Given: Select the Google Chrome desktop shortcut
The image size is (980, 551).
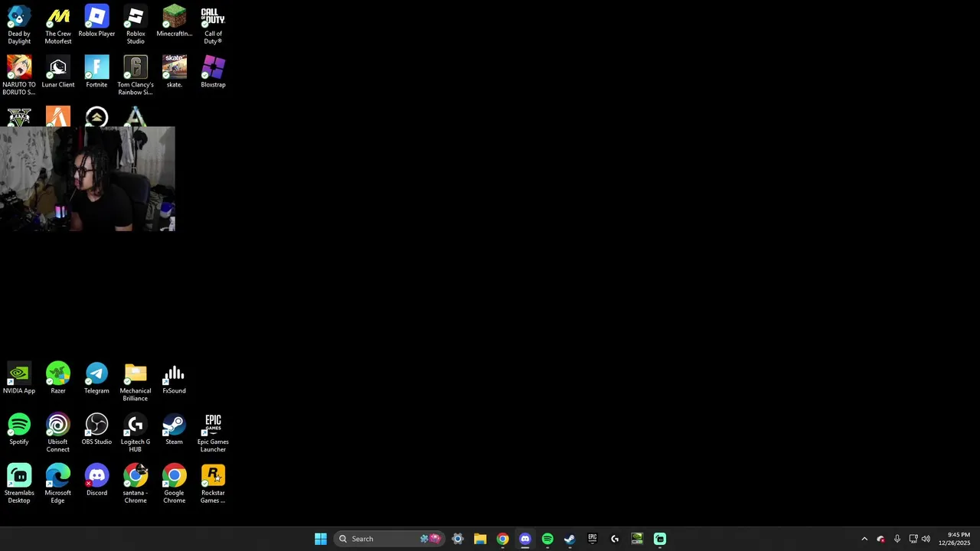Looking at the screenshot, I should point(174,484).
